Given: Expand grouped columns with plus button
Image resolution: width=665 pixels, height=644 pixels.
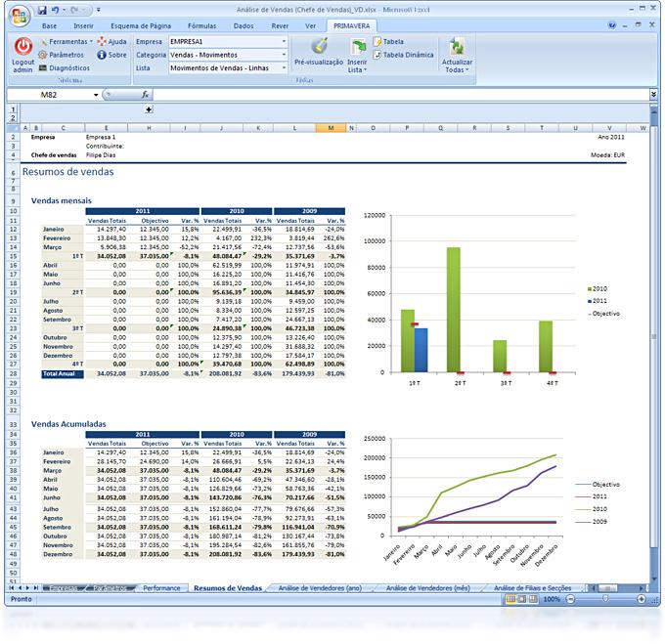Looking at the screenshot, I should click(x=149, y=109).
